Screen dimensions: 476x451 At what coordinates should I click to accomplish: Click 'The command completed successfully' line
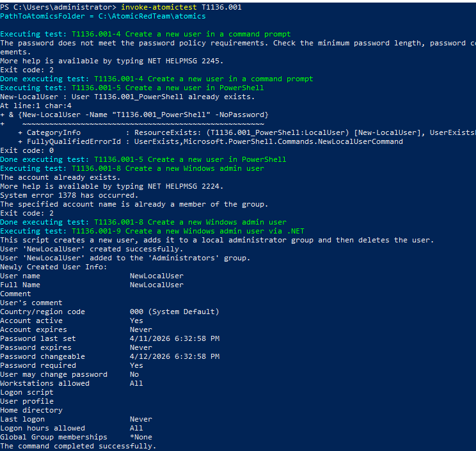[78, 446]
